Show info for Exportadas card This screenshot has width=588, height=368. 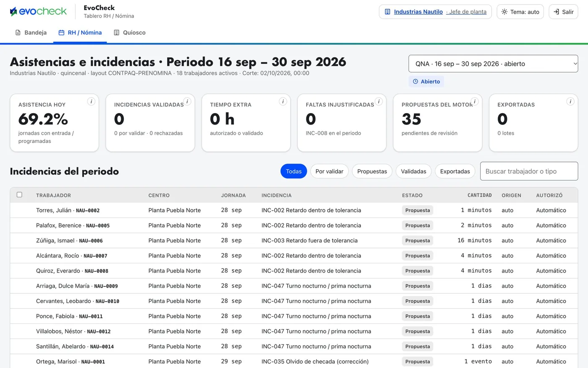pyautogui.click(x=570, y=101)
